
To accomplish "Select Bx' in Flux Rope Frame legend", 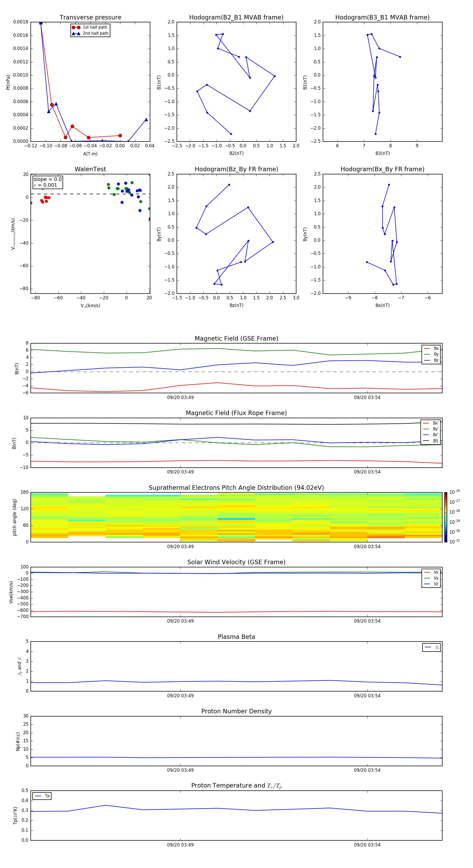I will 431,423.
